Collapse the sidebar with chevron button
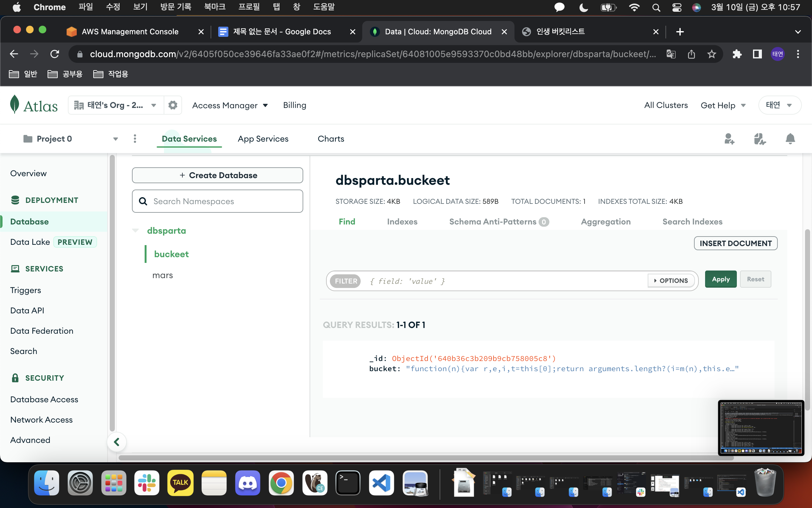 pos(117,442)
